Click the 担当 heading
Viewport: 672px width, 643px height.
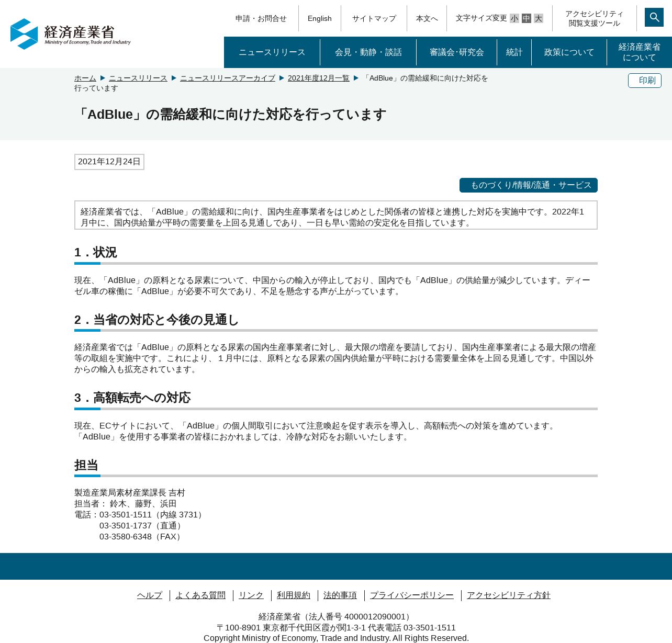click(x=86, y=465)
